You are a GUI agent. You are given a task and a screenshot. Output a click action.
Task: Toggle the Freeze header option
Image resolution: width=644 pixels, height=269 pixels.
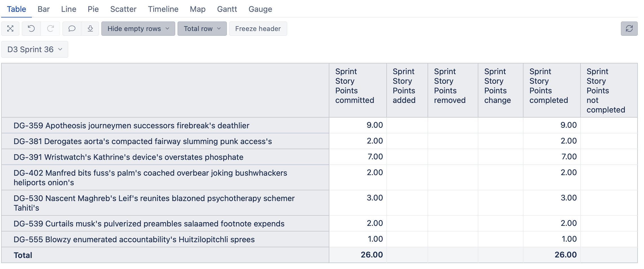(x=258, y=28)
